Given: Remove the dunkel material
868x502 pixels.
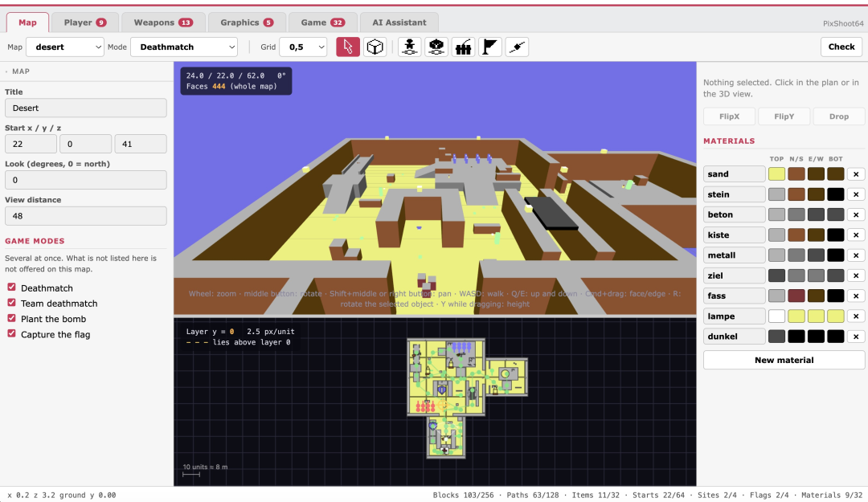Looking at the screenshot, I should coord(856,337).
